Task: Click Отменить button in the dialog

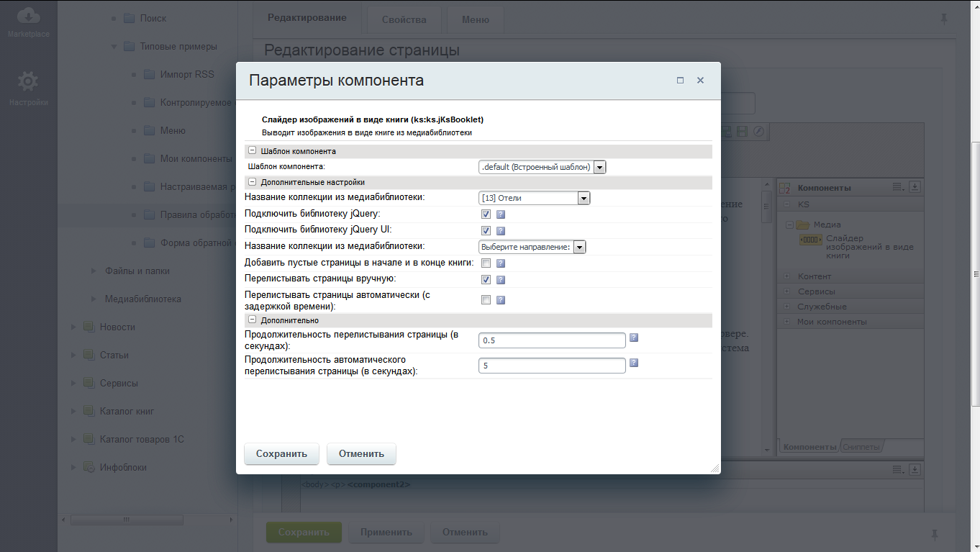Action: pyautogui.click(x=361, y=454)
